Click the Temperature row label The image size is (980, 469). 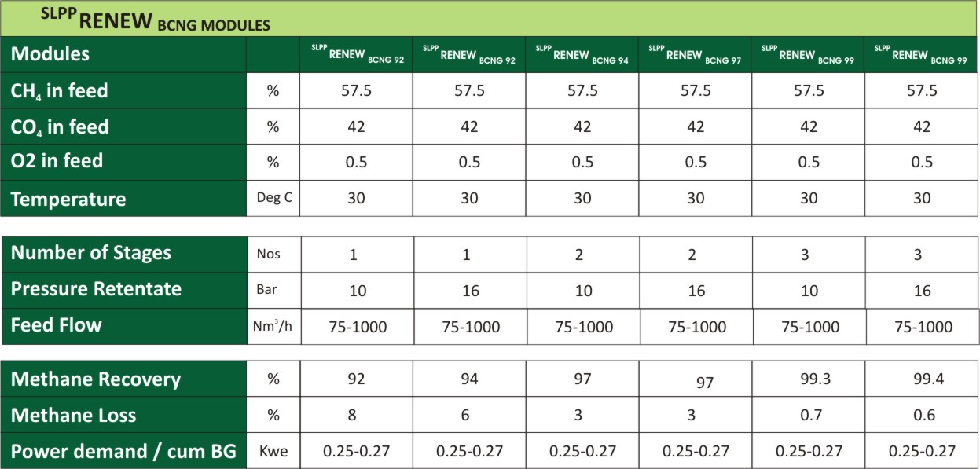(68, 199)
